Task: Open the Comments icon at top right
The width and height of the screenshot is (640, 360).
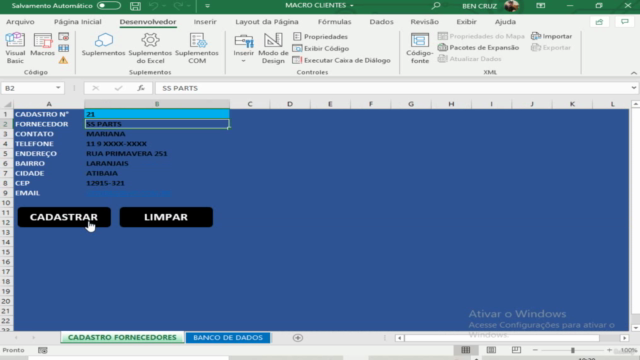Action: [624, 22]
